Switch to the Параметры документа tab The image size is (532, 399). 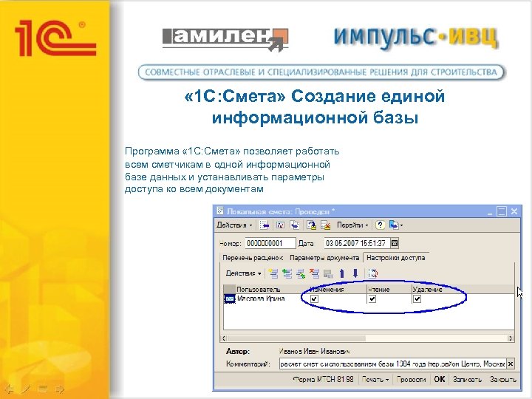click(x=324, y=258)
